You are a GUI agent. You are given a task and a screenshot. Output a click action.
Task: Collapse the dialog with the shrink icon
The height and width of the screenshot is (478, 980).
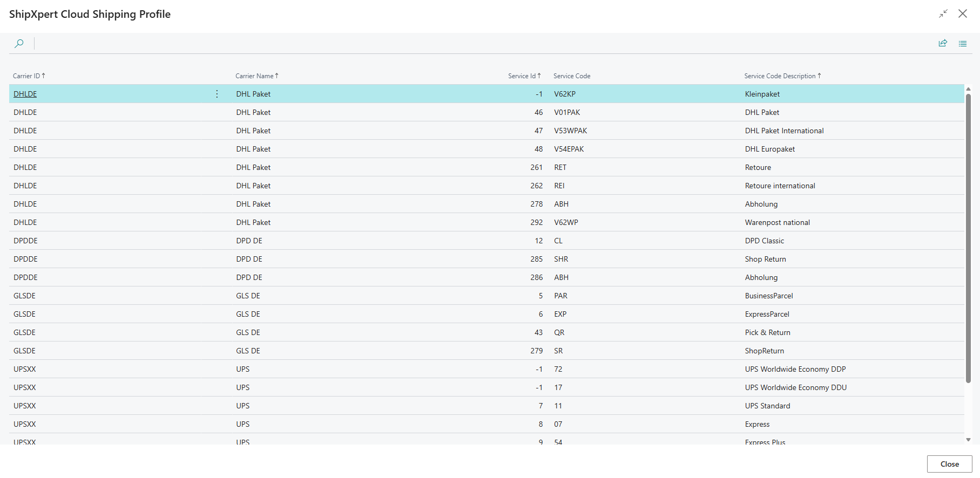pyautogui.click(x=943, y=14)
